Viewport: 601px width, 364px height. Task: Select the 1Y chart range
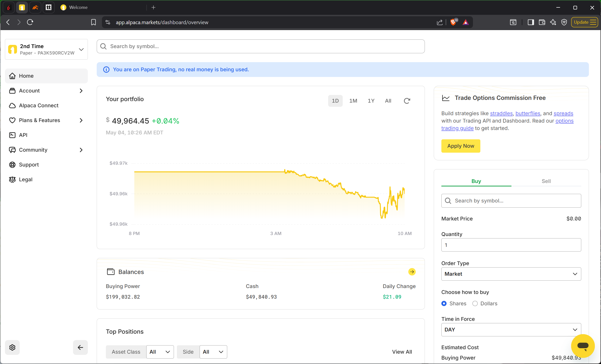coord(371,101)
